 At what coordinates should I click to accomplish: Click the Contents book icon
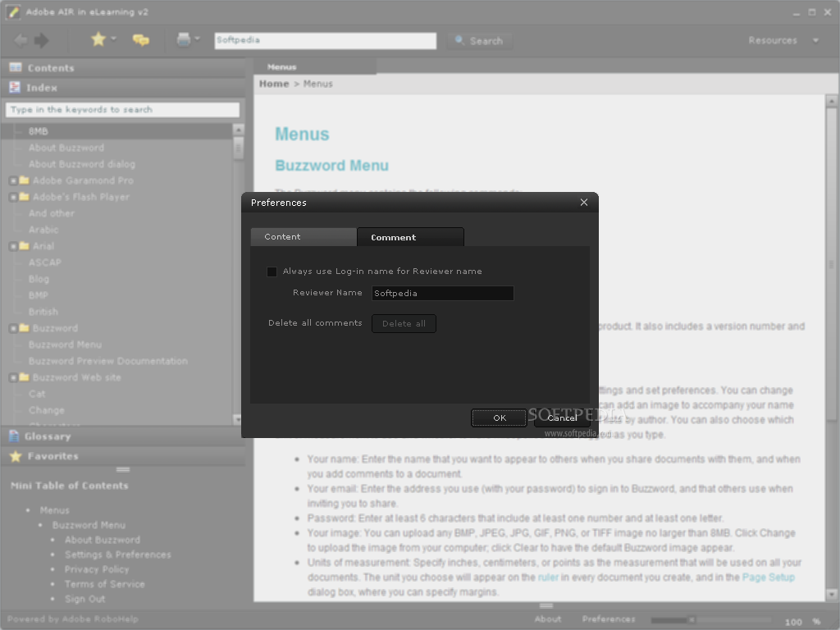coord(16,67)
